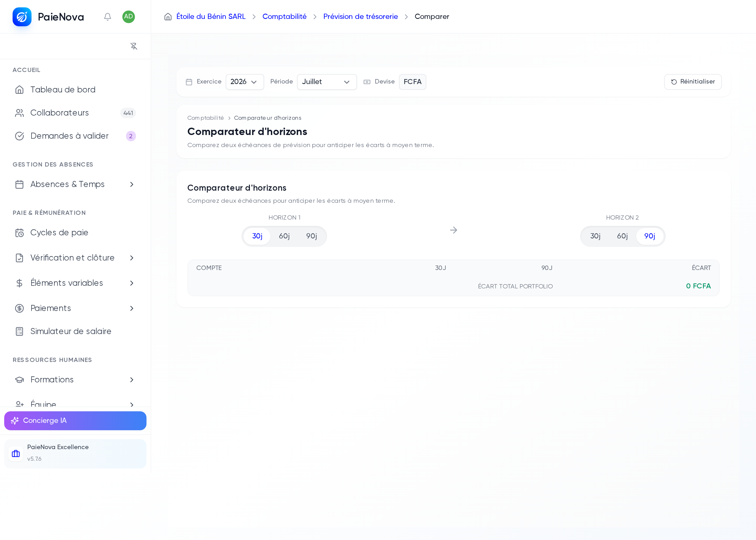Image resolution: width=756 pixels, height=540 pixels.
Task: Click the Vérification et clôture document icon
Action: [20, 258]
